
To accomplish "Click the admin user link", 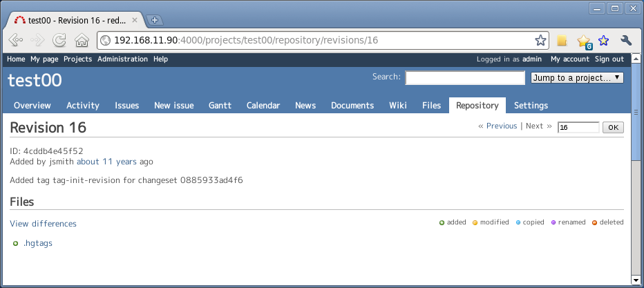I will tap(532, 59).
